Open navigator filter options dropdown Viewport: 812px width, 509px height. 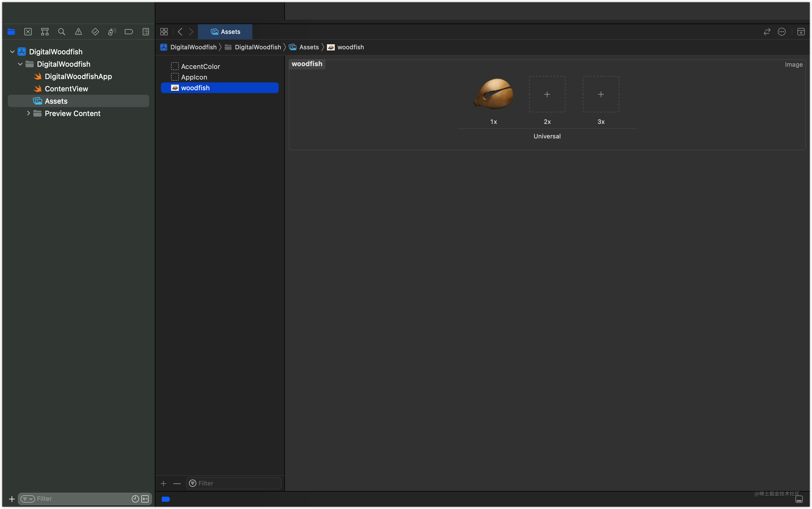[27, 499]
